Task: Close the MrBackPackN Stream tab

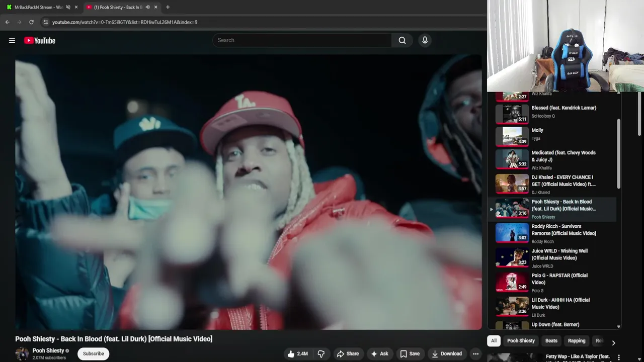Action: (76, 7)
